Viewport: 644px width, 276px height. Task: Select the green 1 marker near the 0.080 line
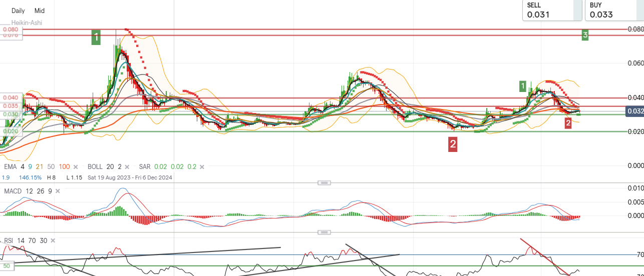coord(96,36)
